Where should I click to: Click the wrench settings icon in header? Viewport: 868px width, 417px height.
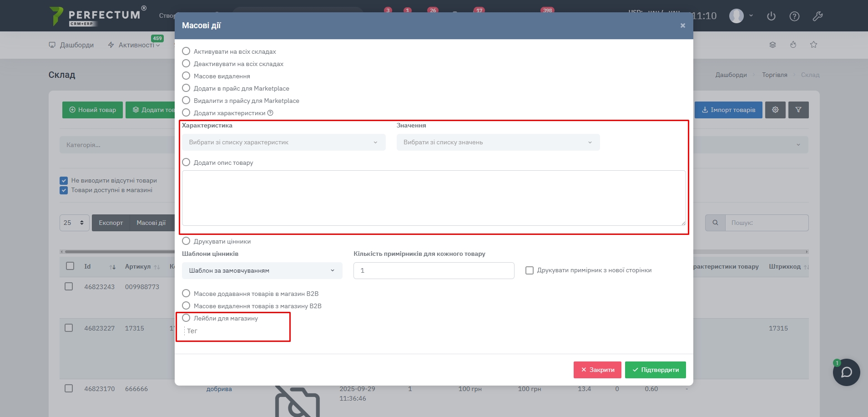(818, 16)
